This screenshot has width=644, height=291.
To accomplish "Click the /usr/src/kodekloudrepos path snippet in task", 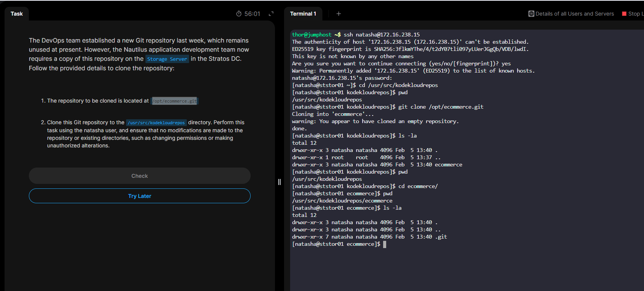I will pyautogui.click(x=156, y=123).
